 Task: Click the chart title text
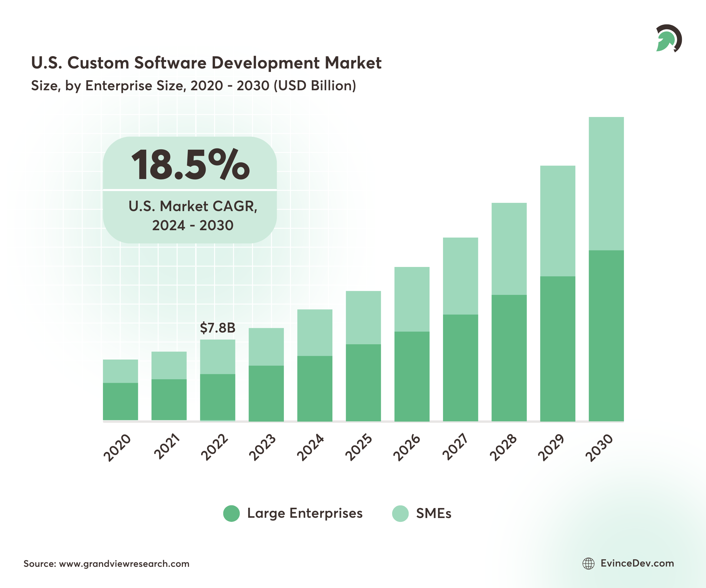[x=206, y=63]
